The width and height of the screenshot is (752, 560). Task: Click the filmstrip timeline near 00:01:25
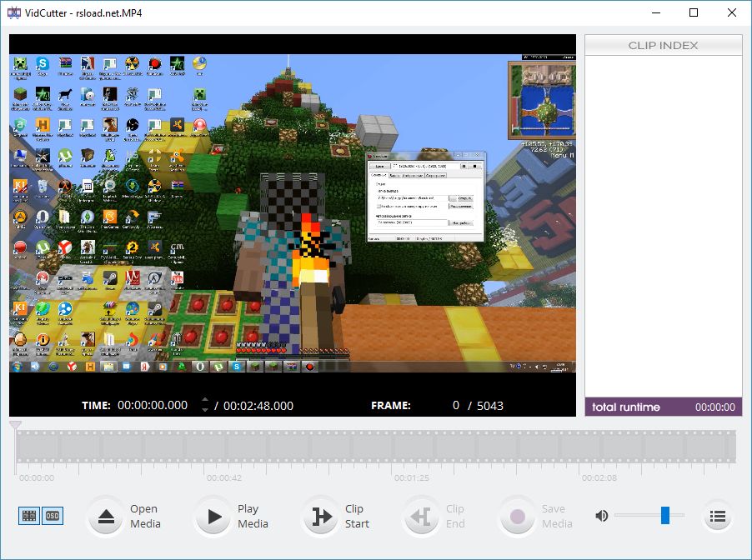[412, 447]
